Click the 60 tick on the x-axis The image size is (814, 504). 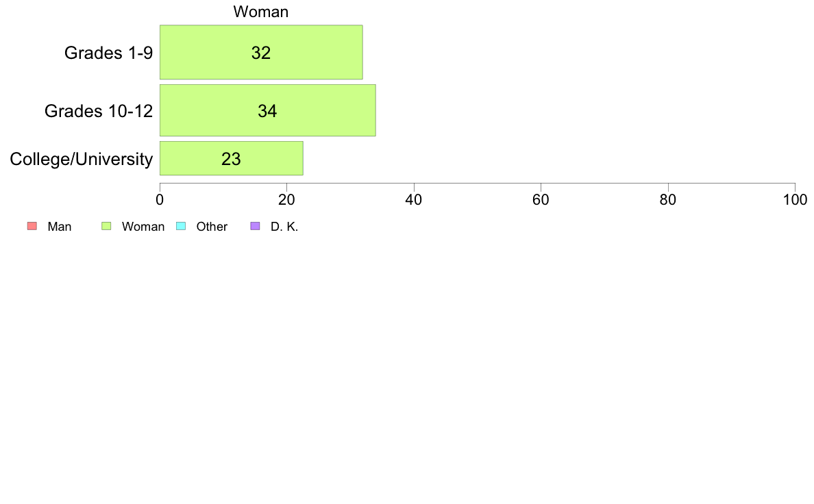541,200
